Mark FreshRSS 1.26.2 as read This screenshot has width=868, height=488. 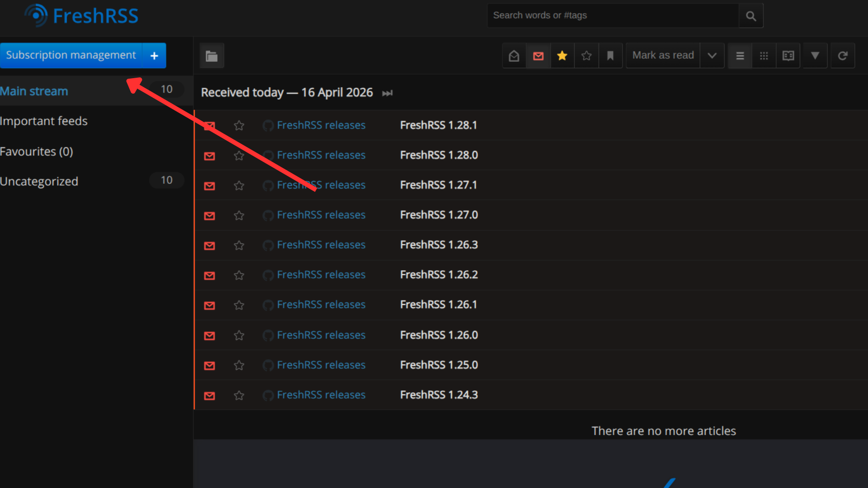(209, 275)
